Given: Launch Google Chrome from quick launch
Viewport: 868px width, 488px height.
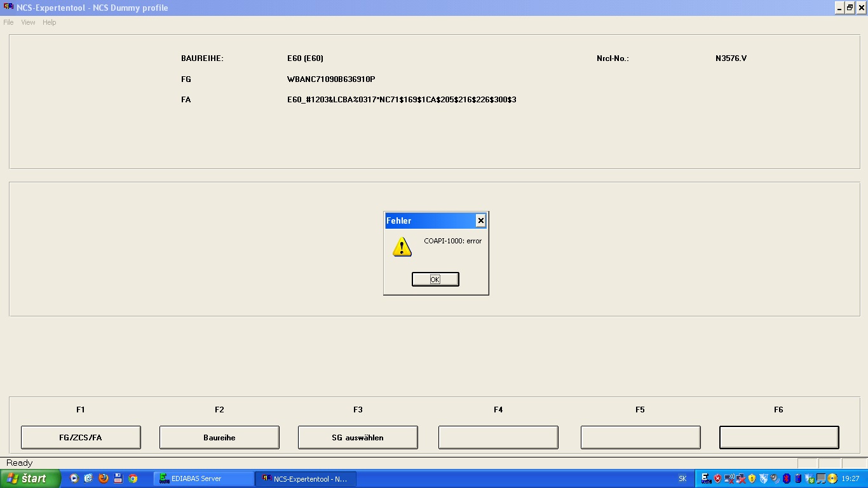Looking at the screenshot, I should point(133,478).
